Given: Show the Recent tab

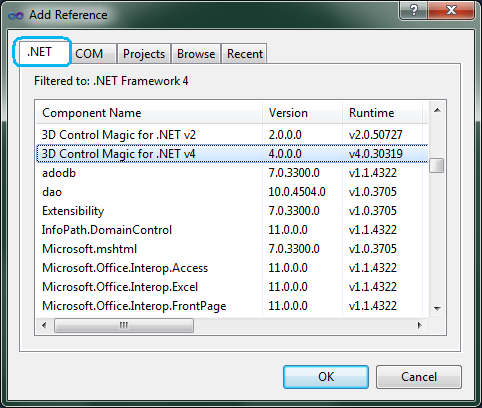Looking at the screenshot, I should (244, 53).
